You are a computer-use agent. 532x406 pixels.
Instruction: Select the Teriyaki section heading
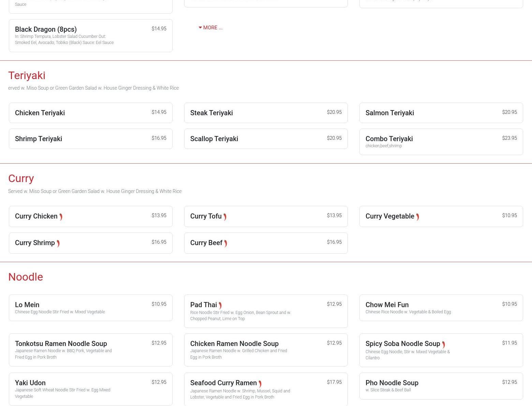pyautogui.click(x=27, y=75)
